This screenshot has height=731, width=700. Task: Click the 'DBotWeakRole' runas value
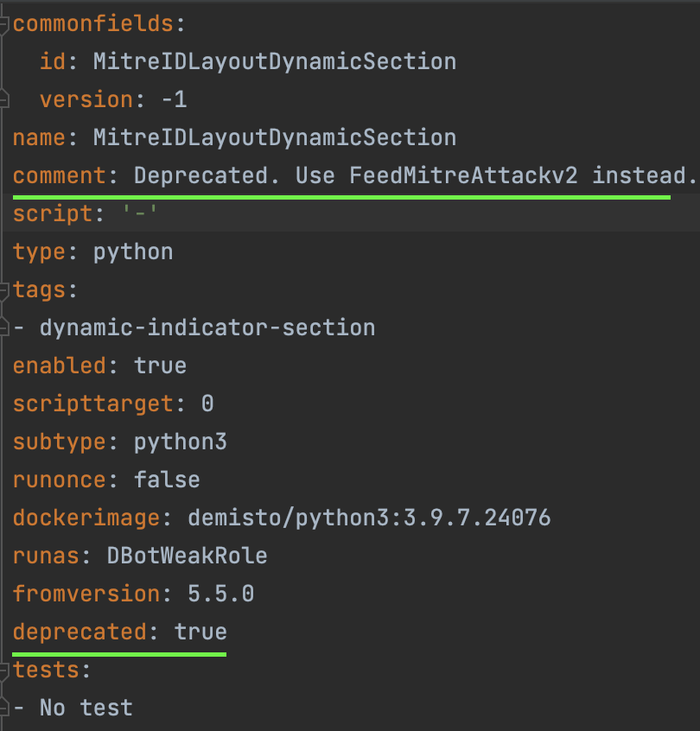[x=187, y=556]
